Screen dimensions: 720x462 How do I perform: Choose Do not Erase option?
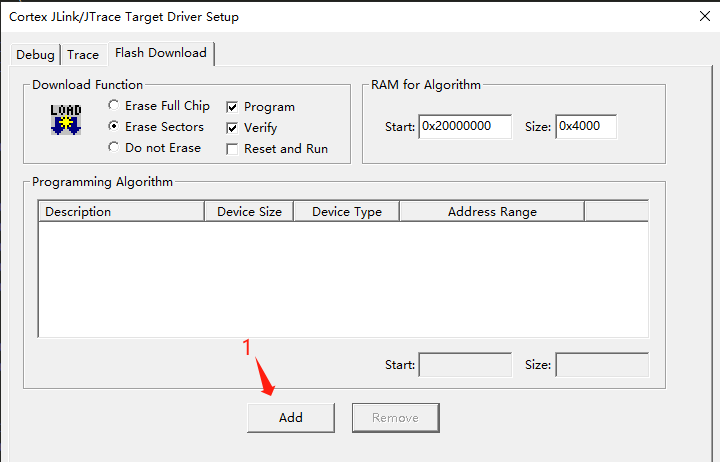pyautogui.click(x=114, y=148)
